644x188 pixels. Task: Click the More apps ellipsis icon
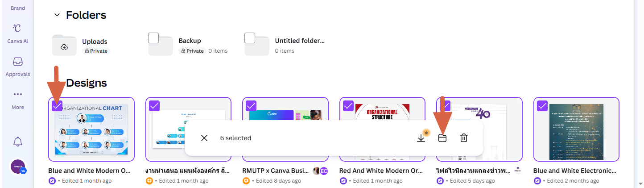tap(17, 95)
